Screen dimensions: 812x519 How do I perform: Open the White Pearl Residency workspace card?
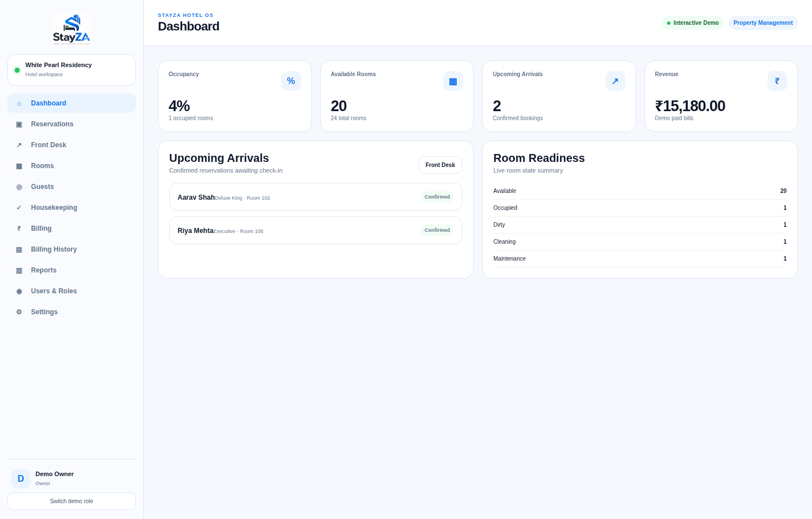point(72,70)
